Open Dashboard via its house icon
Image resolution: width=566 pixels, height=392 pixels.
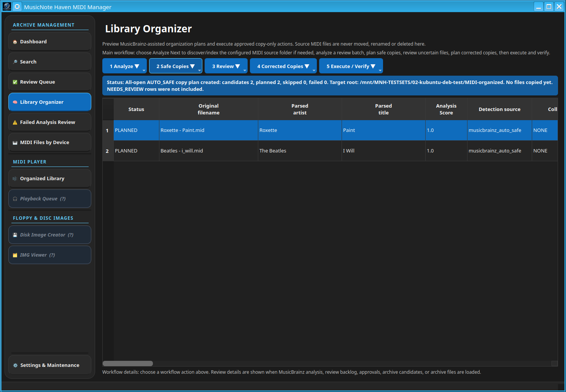tap(15, 42)
